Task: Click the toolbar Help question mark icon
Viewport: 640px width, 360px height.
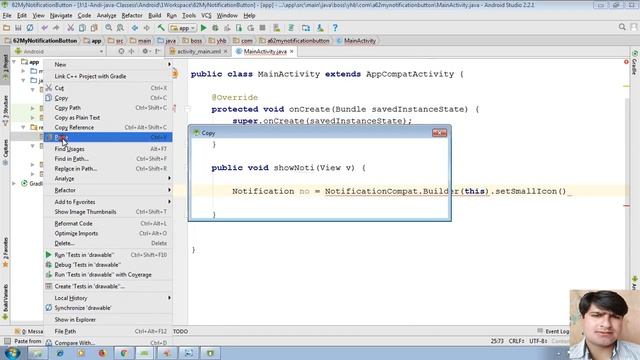Action: tap(335, 28)
